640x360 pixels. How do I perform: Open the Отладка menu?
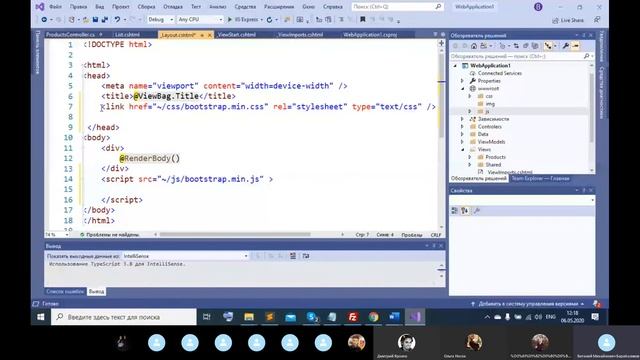click(x=173, y=7)
